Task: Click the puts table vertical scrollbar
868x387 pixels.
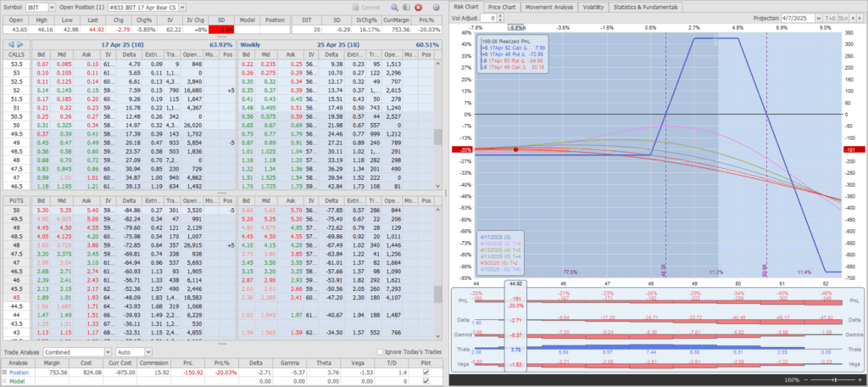Action: click(438, 272)
